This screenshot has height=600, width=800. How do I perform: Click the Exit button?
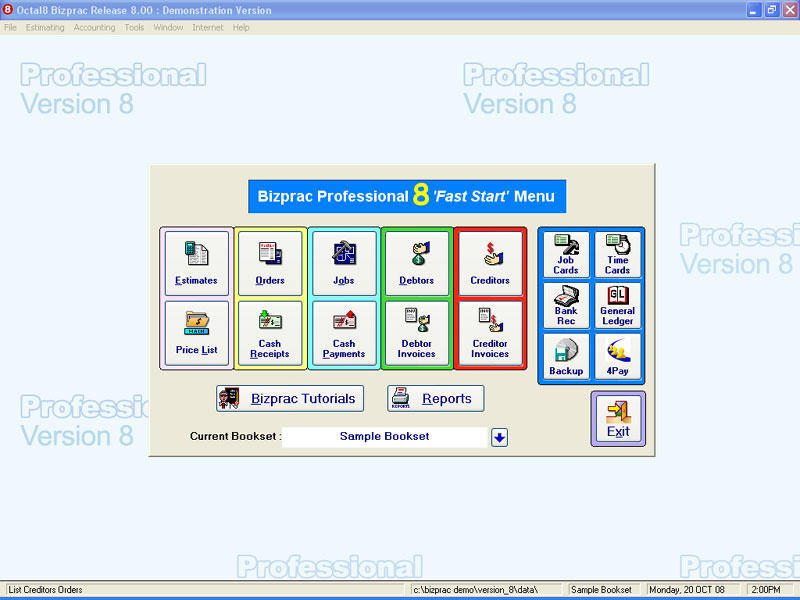618,419
